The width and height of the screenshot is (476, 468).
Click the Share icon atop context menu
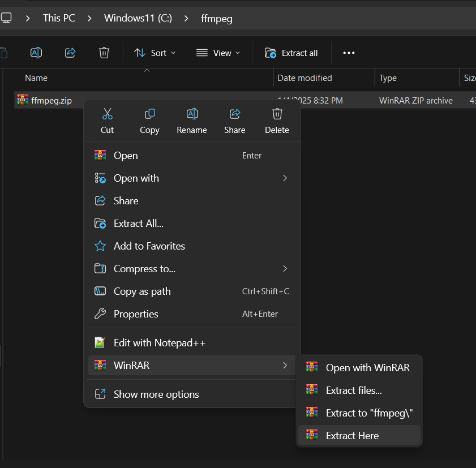[235, 114]
